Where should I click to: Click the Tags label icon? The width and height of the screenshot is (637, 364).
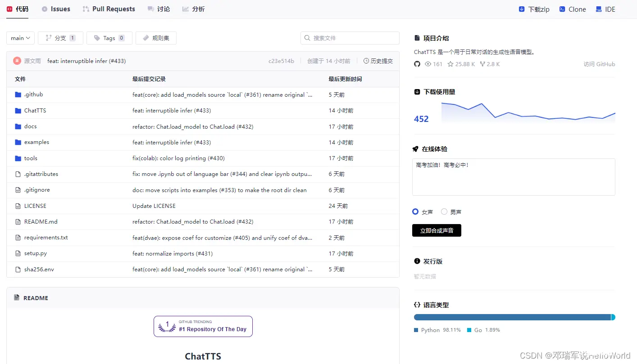(97, 38)
